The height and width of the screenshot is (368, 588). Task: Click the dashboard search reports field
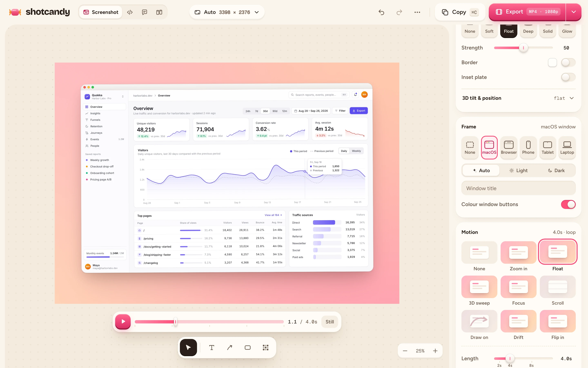pyautogui.click(x=319, y=95)
